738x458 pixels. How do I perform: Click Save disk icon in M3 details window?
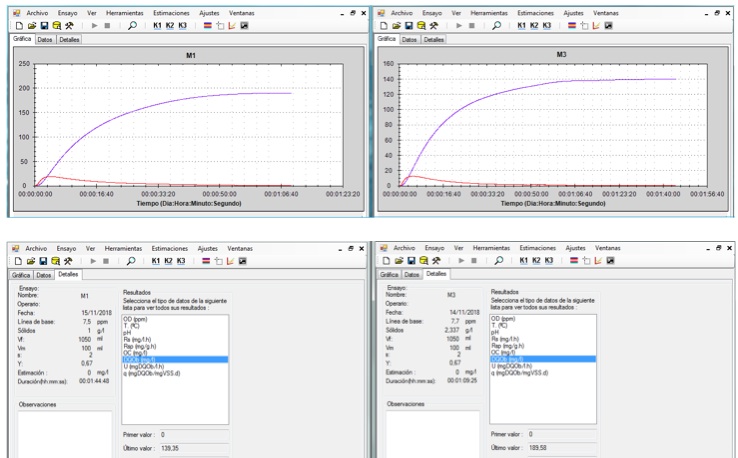[411, 260]
